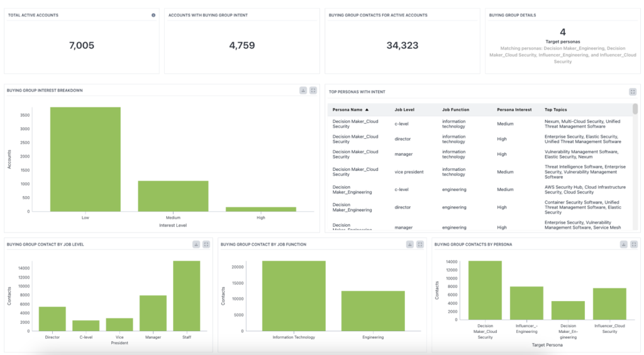The height and width of the screenshot is (355, 644).
Task: Enlarge the Buying Group Contacts By Persona panel
Action: click(634, 244)
